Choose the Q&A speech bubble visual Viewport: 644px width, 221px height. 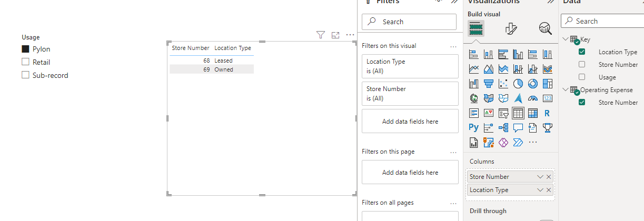(x=518, y=127)
